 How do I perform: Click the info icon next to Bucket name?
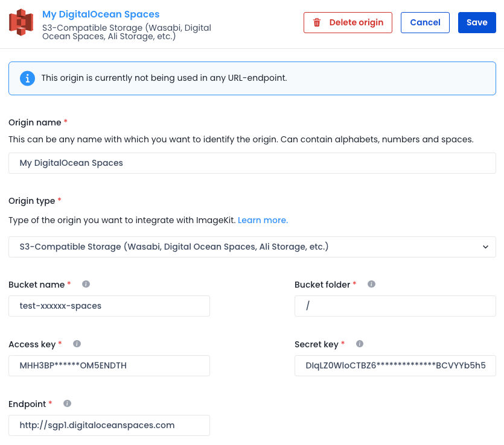[86, 284]
